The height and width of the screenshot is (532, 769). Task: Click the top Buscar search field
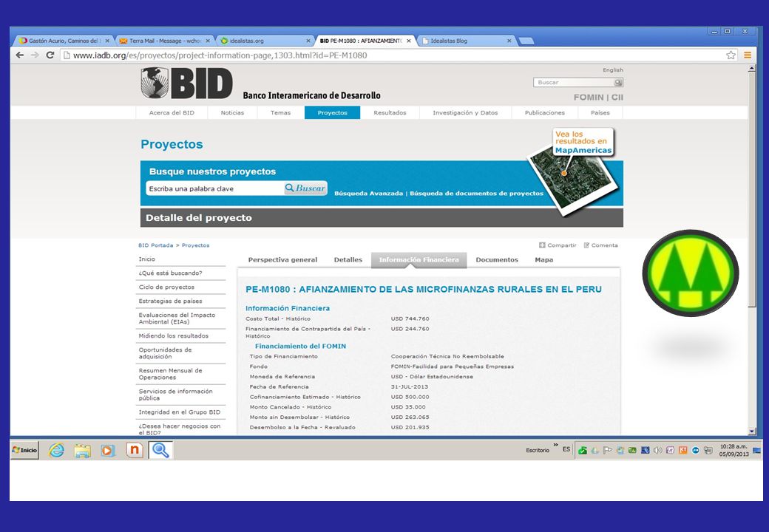point(573,82)
